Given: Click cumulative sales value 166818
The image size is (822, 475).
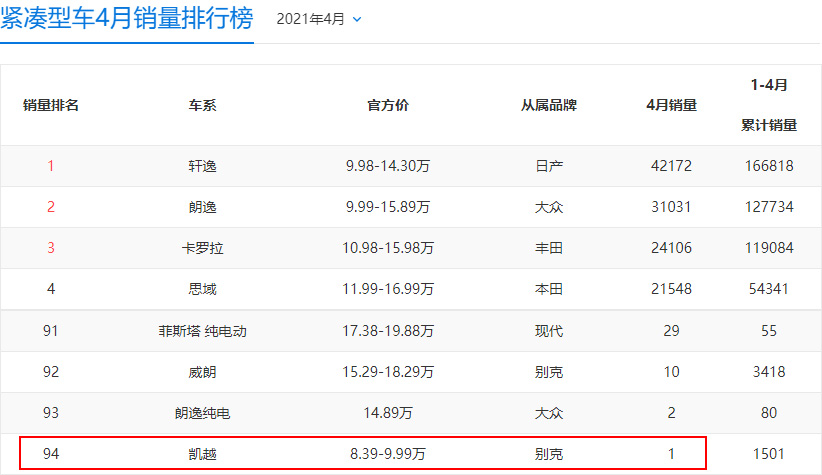Looking at the screenshot, I should tap(769, 166).
